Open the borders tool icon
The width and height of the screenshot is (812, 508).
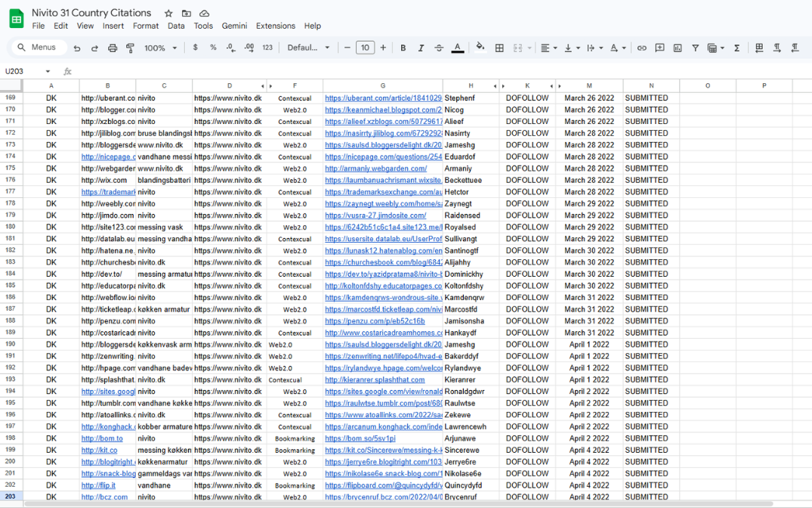pos(499,48)
